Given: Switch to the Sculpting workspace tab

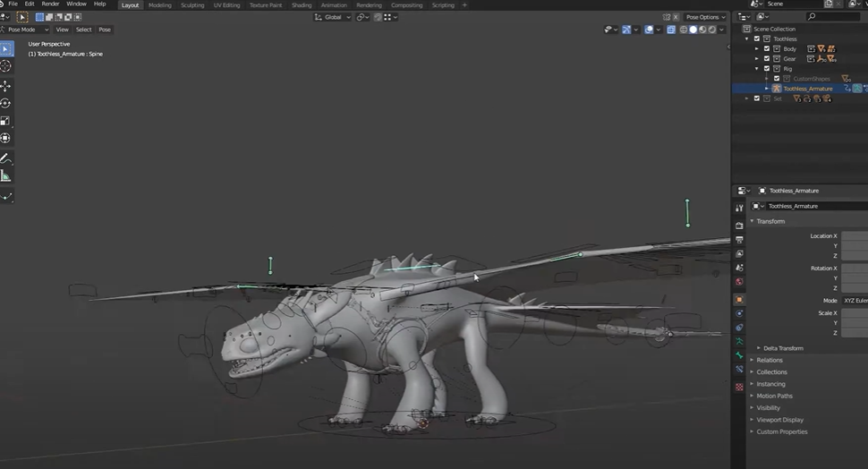Looking at the screenshot, I should [x=192, y=5].
